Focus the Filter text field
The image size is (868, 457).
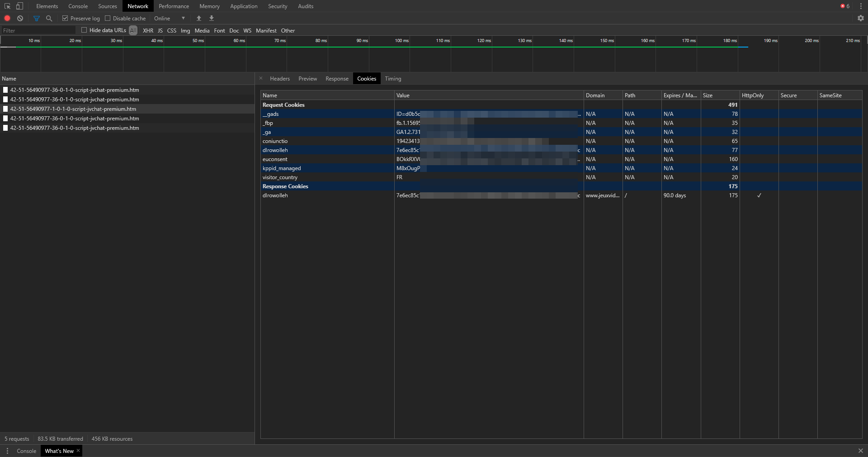coord(39,30)
